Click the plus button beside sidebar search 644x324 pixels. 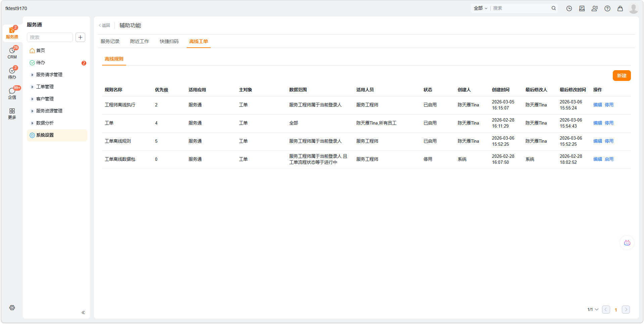click(x=80, y=37)
